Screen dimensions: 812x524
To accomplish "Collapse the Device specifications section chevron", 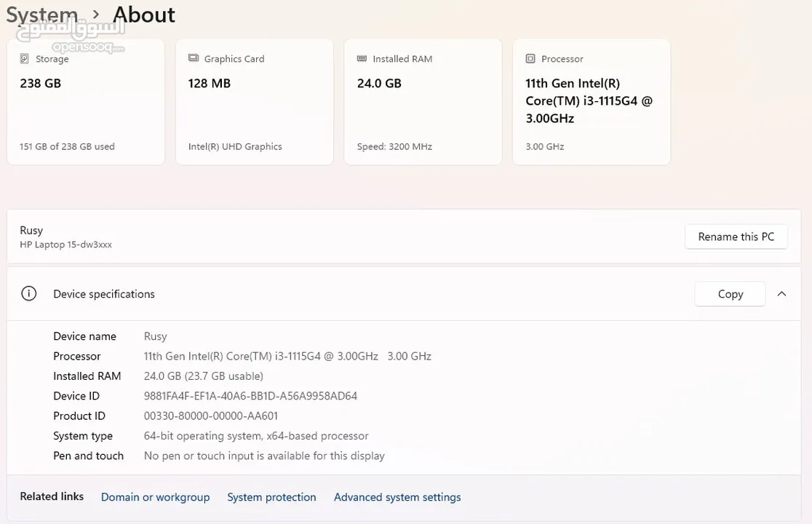I will click(x=782, y=293).
